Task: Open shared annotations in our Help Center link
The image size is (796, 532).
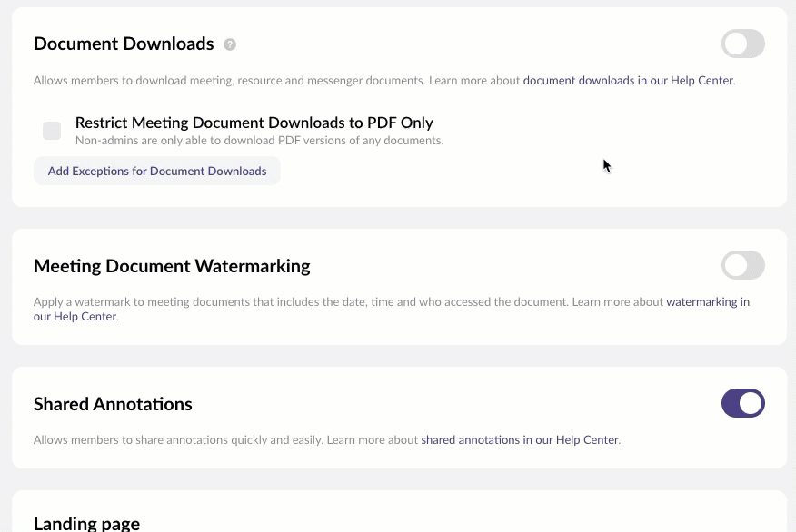Action: pos(520,440)
